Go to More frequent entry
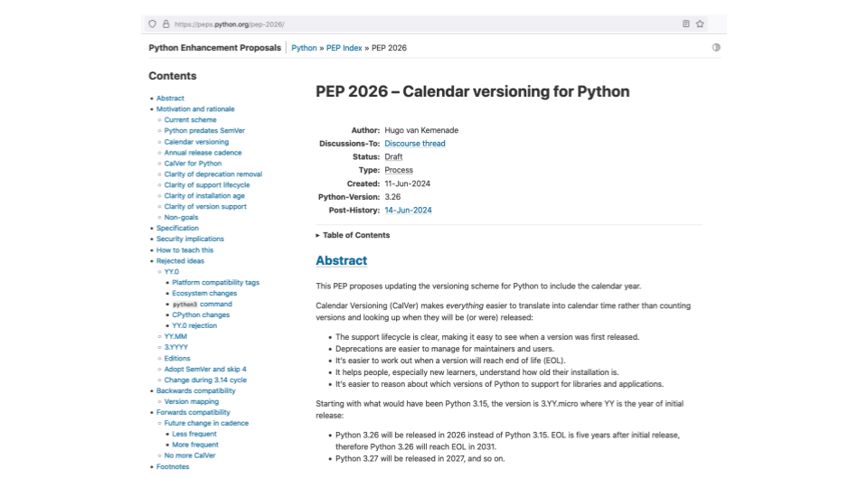Viewport: 868px width, 488px height. pyautogui.click(x=195, y=445)
